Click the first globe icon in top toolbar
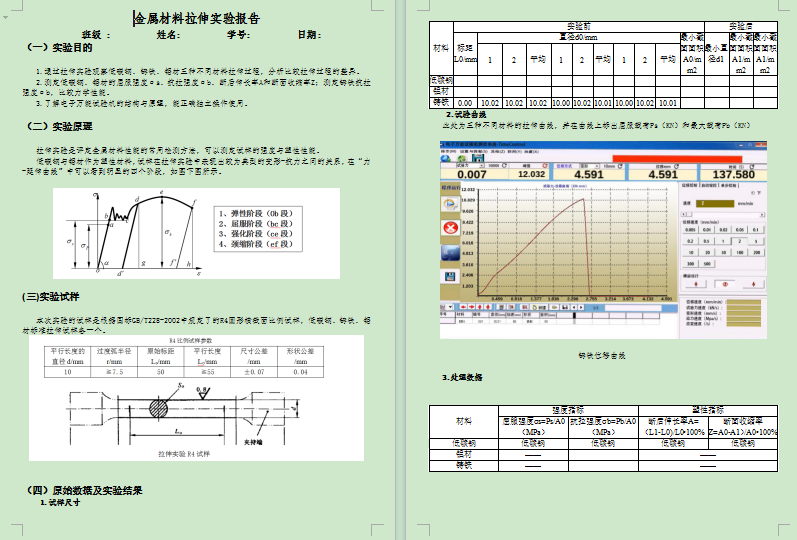The image size is (797, 540). click(x=445, y=158)
